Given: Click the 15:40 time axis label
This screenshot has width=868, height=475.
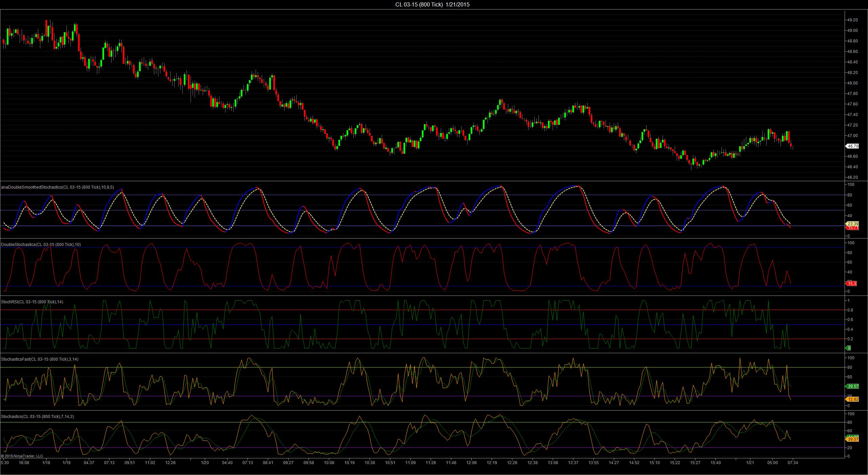Looking at the screenshot, I should tap(715, 462).
